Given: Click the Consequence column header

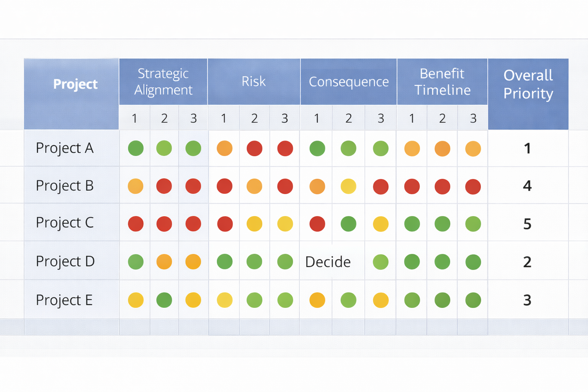Looking at the screenshot, I should tap(348, 82).
